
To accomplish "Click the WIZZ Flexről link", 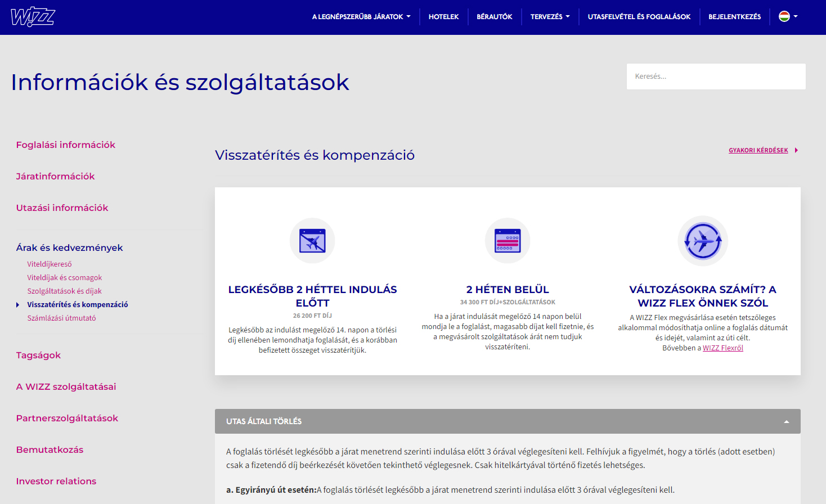I will tap(722, 348).
